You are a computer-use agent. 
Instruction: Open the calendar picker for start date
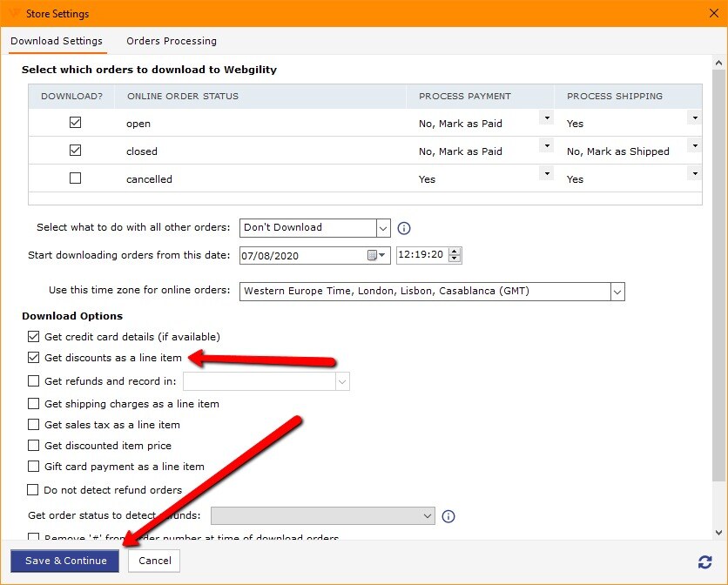(376, 255)
